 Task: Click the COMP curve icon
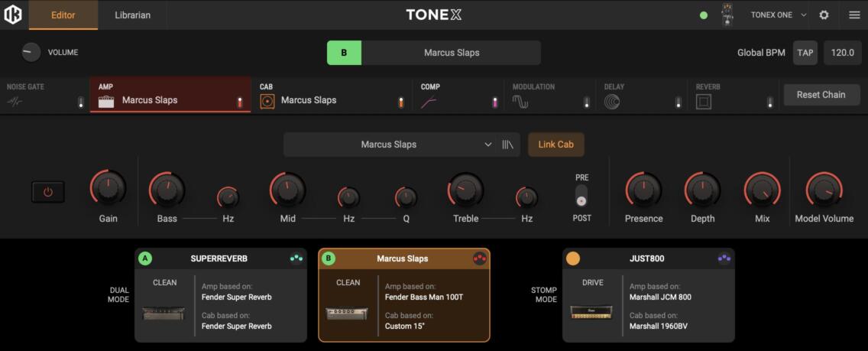click(x=429, y=102)
